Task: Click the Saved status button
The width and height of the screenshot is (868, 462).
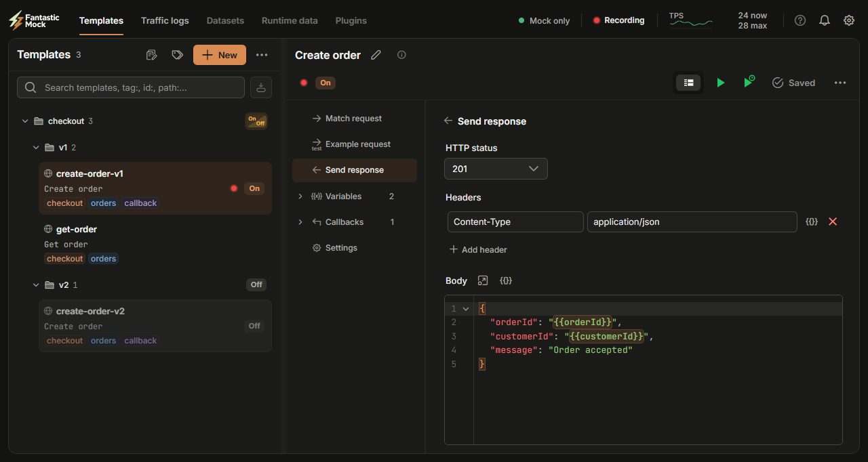Action: 793,83
